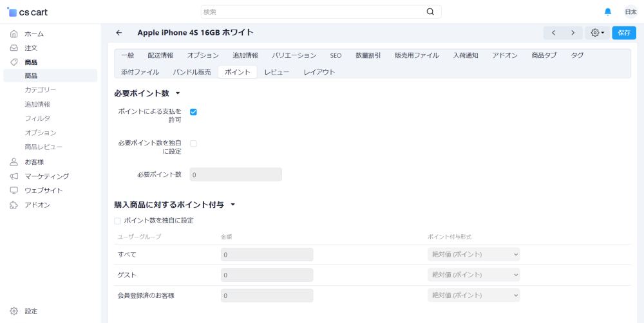Click the 金額 field for ゲスト
644x323 pixels.
tap(267, 275)
